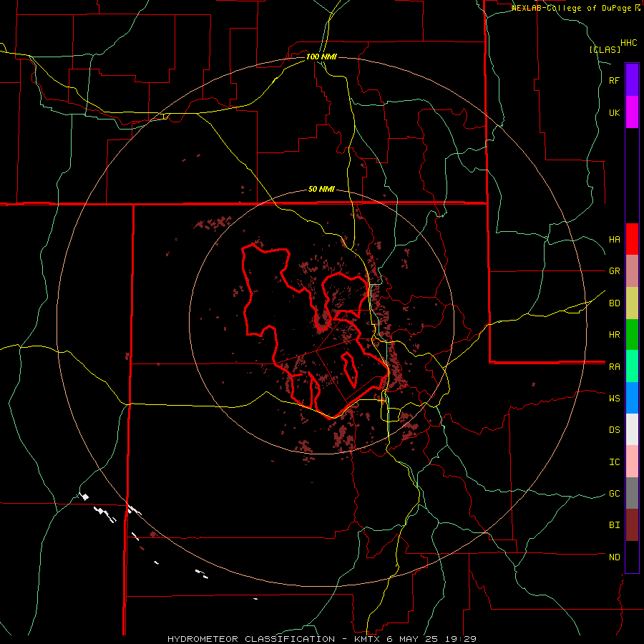Click the 'DS' legend label

click(615, 430)
